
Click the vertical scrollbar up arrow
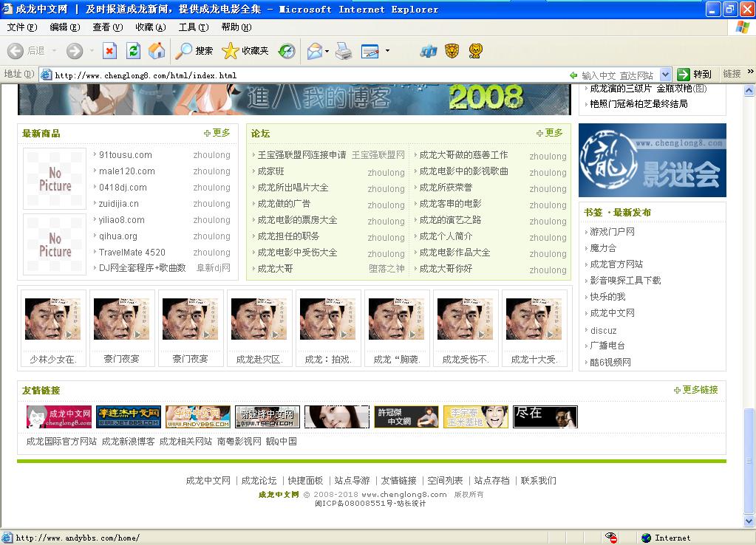pos(749,90)
